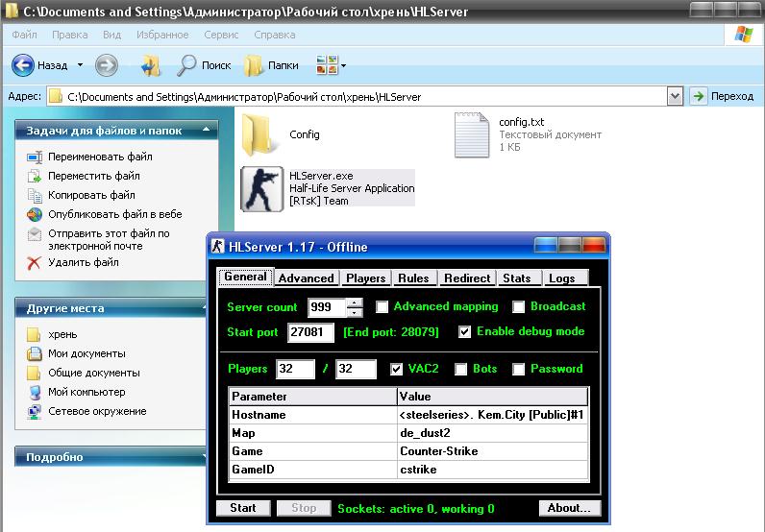Click the Publish file to web icon
Viewport: 765px width, 532px height.
[x=35, y=214]
